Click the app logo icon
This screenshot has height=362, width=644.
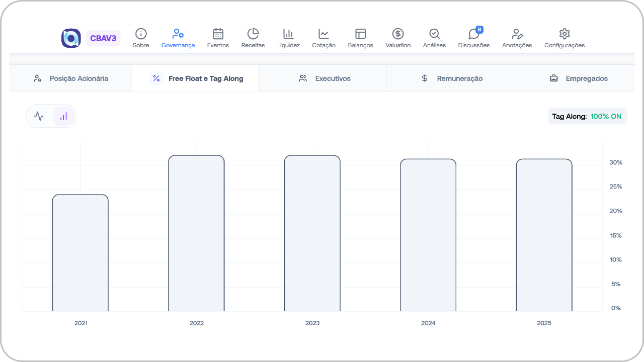pos(71,38)
